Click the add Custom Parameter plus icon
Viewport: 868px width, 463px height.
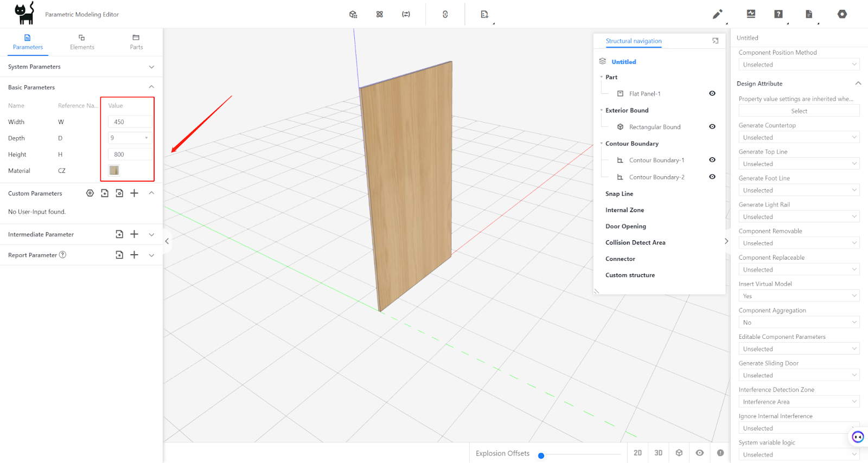pyautogui.click(x=135, y=194)
